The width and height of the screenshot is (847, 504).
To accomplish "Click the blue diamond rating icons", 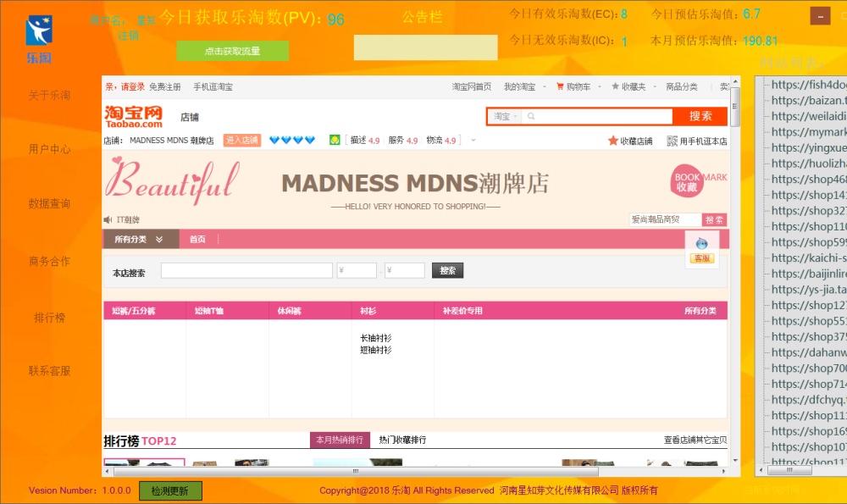I will [291, 141].
